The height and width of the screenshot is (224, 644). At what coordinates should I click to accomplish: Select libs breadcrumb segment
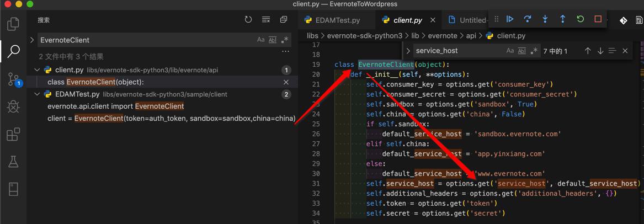pyautogui.click(x=312, y=36)
